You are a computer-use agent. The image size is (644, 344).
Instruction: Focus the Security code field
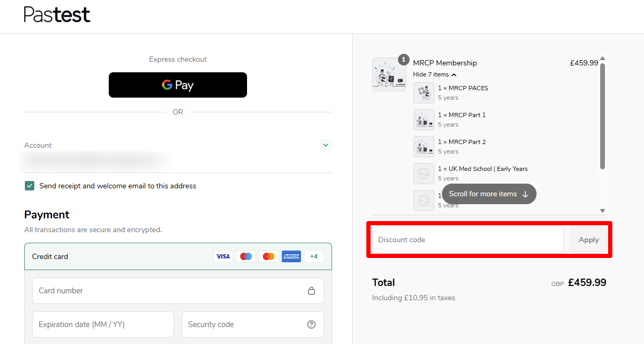coord(253,324)
